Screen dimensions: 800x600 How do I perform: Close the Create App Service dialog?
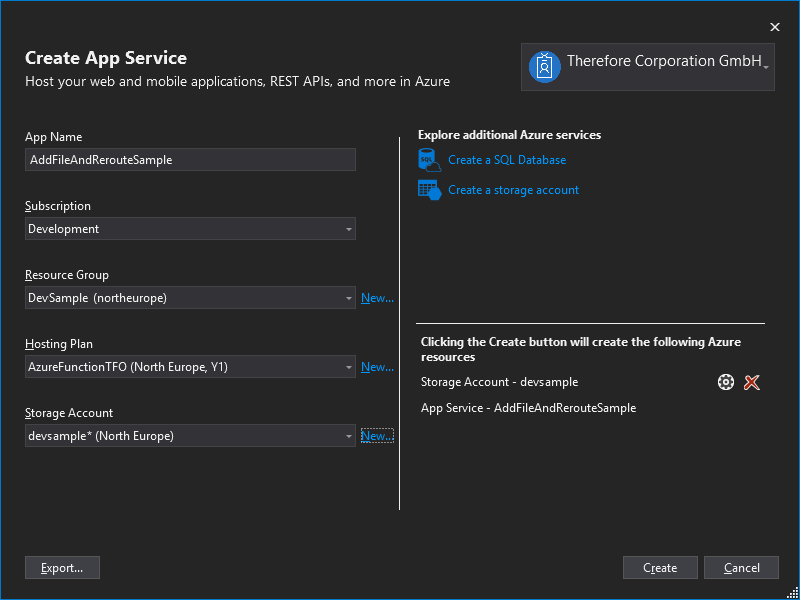(774, 27)
